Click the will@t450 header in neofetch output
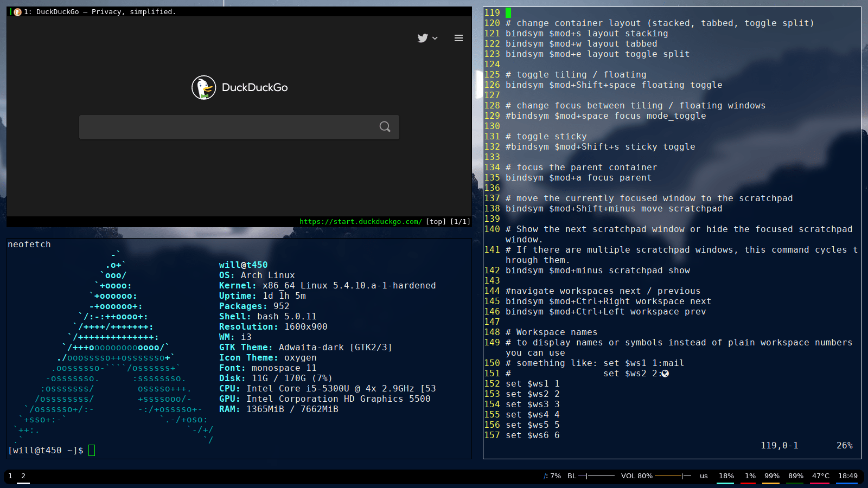Viewport: 868px width, 488px height. [x=243, y=265]
